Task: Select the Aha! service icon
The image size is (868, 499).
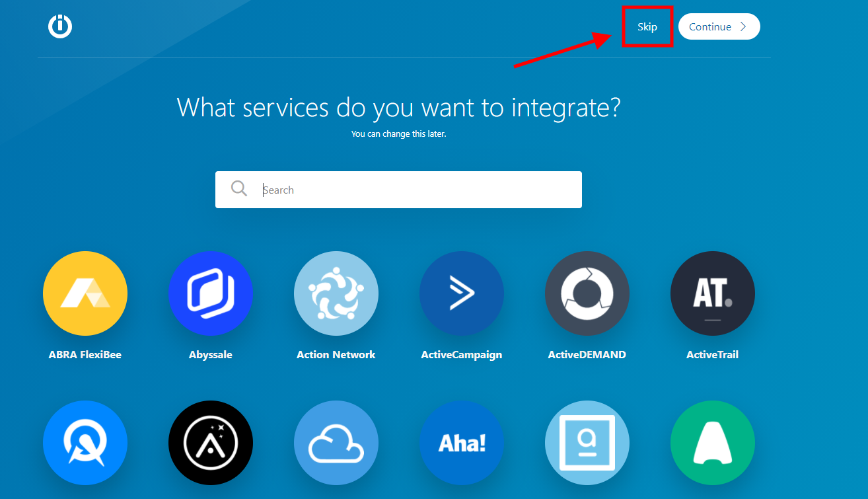Action: point(462,443)
